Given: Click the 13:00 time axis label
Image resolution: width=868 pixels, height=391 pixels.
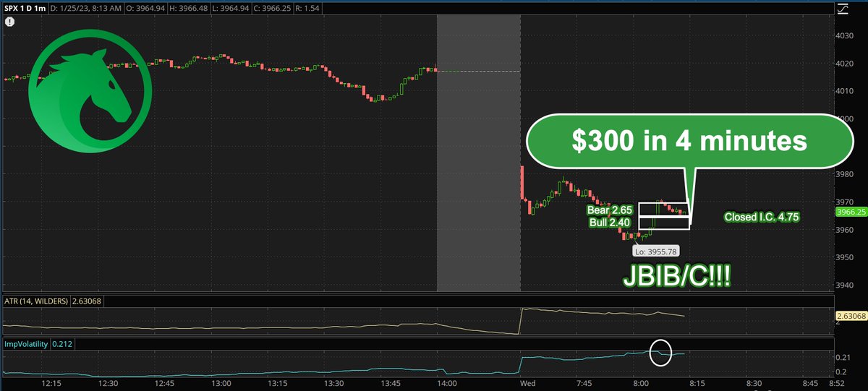Looking at the screenshot, I should (x=221, y=384).
